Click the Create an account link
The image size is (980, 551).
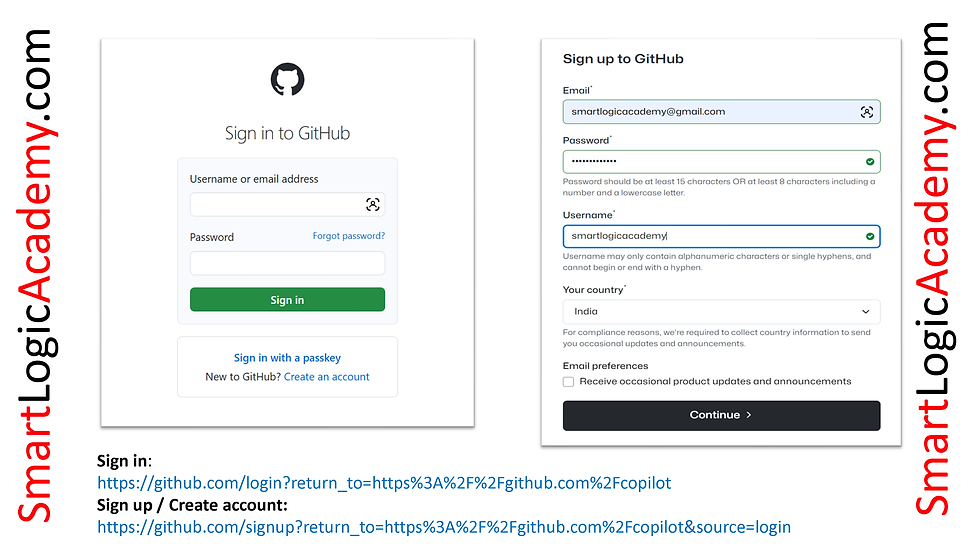coord(326,377)
